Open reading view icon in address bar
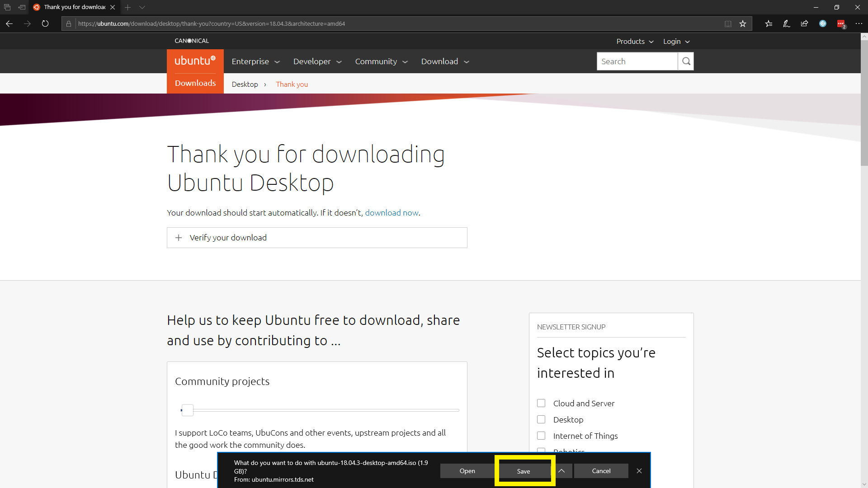 728,24
